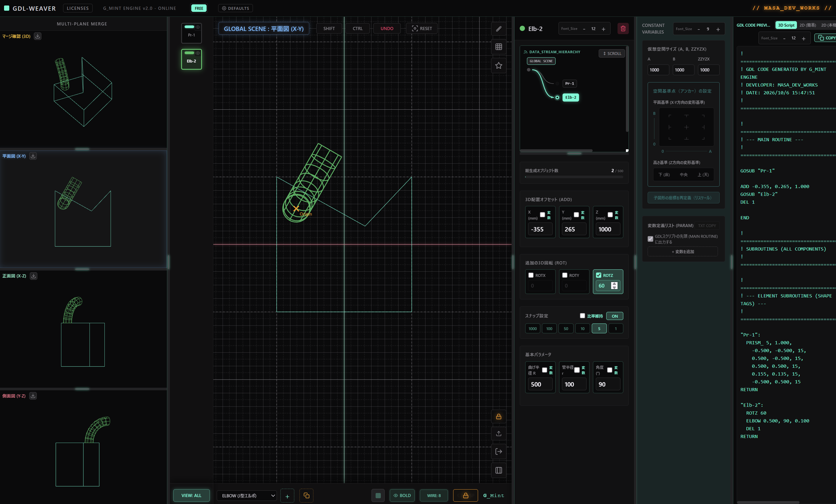Click the solid fill square icon at bottom
836x504 pixels.
click(378, 496)
